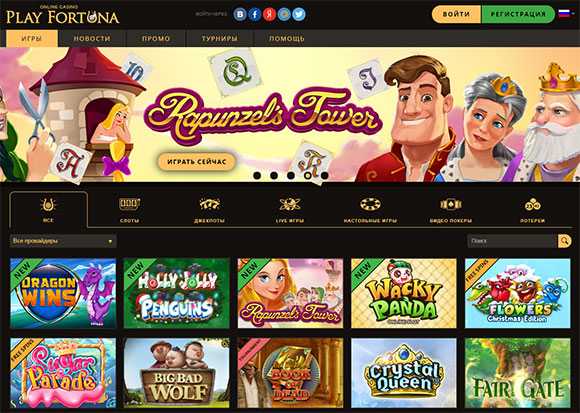Expand the Все провайдеры dropdown
This screenshot has height=413, width=580.
coord(63,241)
